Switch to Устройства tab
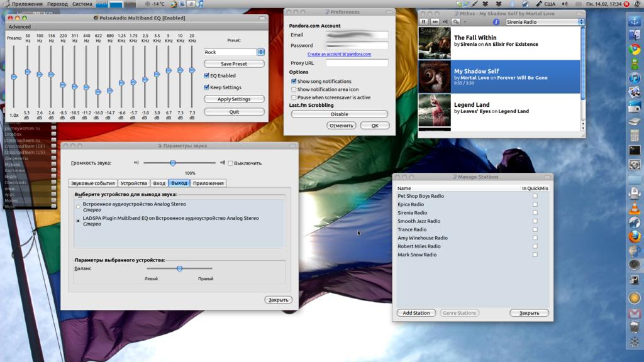This screenshot has height=362, width=644. 134,183
